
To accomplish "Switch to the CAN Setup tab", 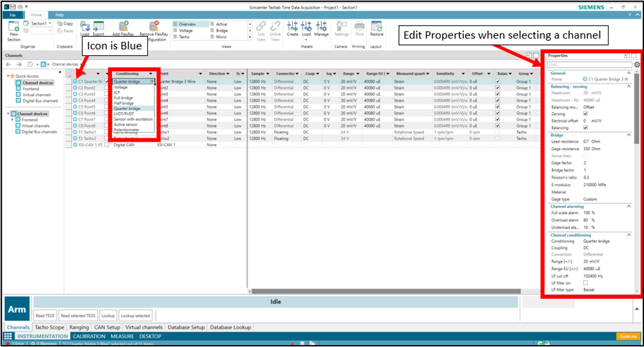I will click(x=107, y=327).
